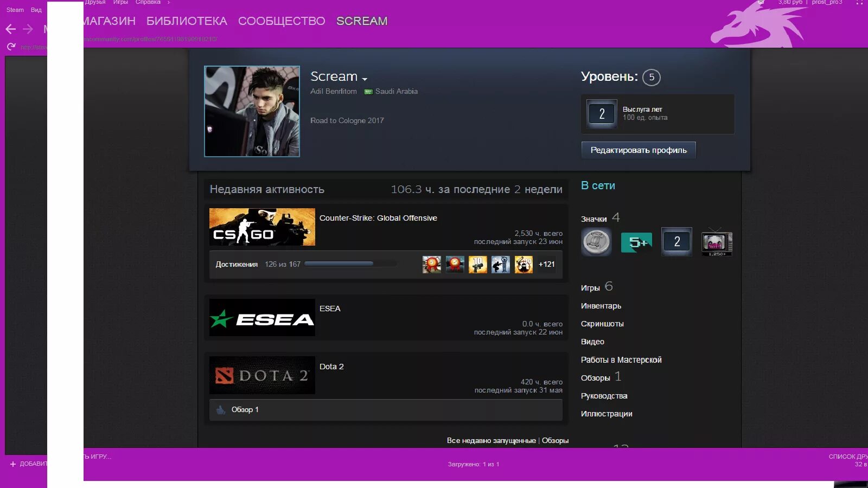The image size is (868, 488).
Task: Open the Обзоры link at activity bottom
Action: [555, 441]
